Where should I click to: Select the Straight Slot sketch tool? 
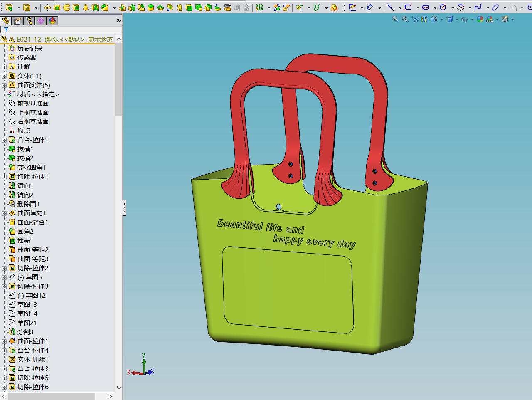tap(426, 7)
